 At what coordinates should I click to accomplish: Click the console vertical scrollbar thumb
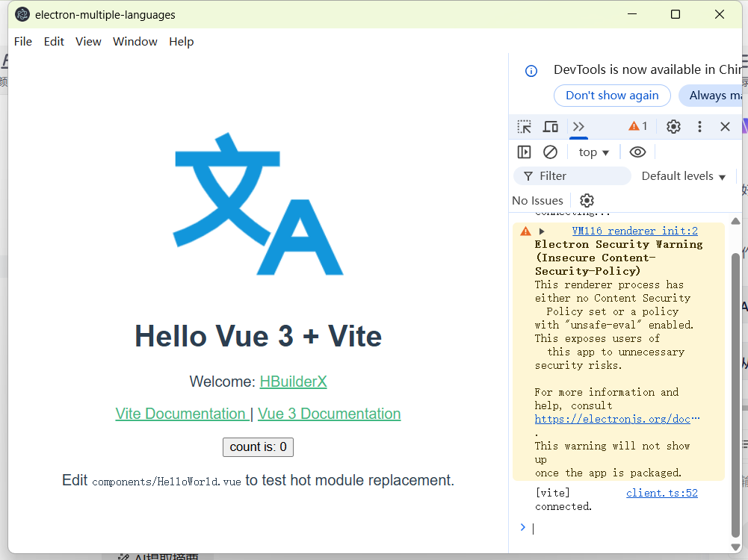click(735, 396)
